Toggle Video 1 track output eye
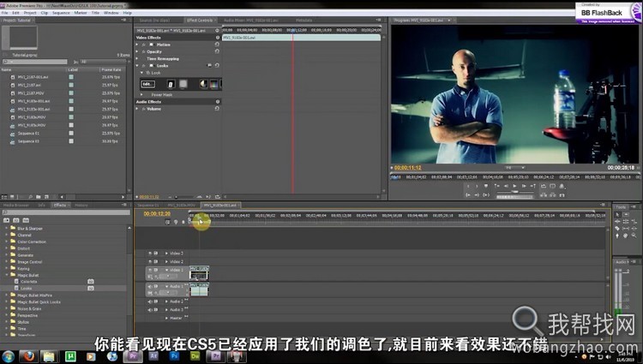This screenshot has width=643, height=364. click(150, 270)
